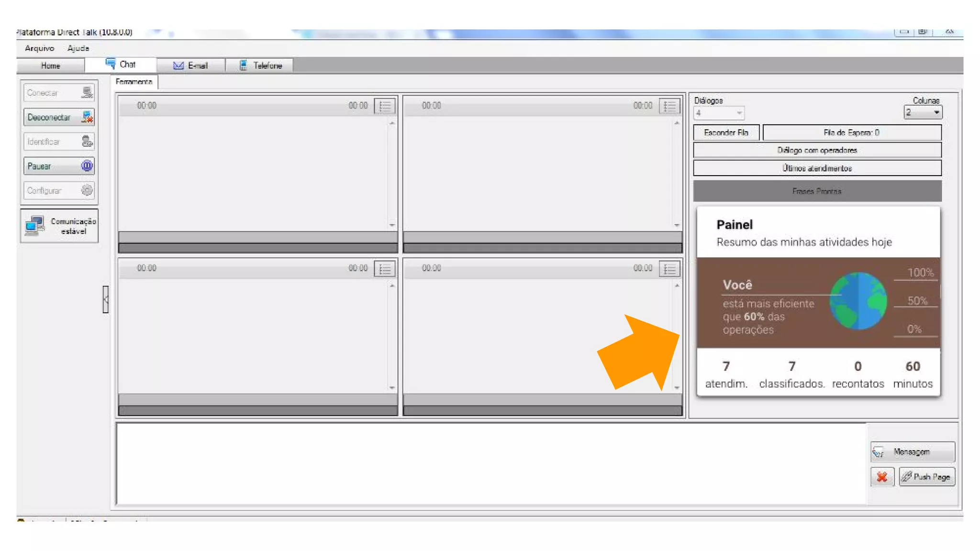Open Últimos atendimentos

817,168
